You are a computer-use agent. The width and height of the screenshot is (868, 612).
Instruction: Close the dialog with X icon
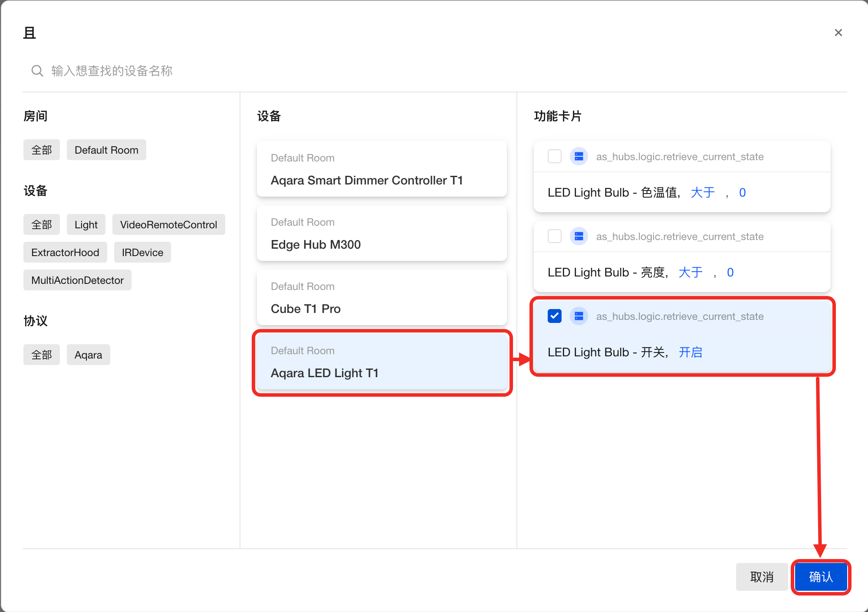pyautogui.click(x=838, y=33)
